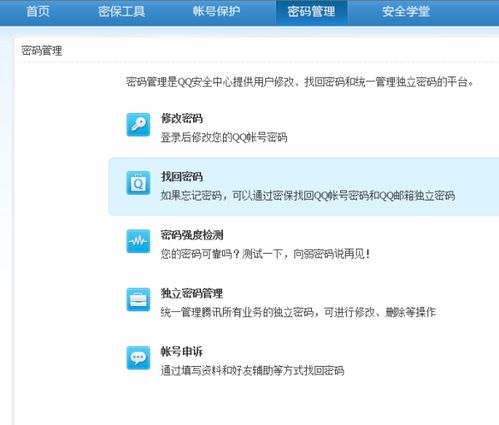Click the briefcase icon for 独立密码管理
Image resolution: width=499 pixels, height=425 pixels.
(138, 299)
